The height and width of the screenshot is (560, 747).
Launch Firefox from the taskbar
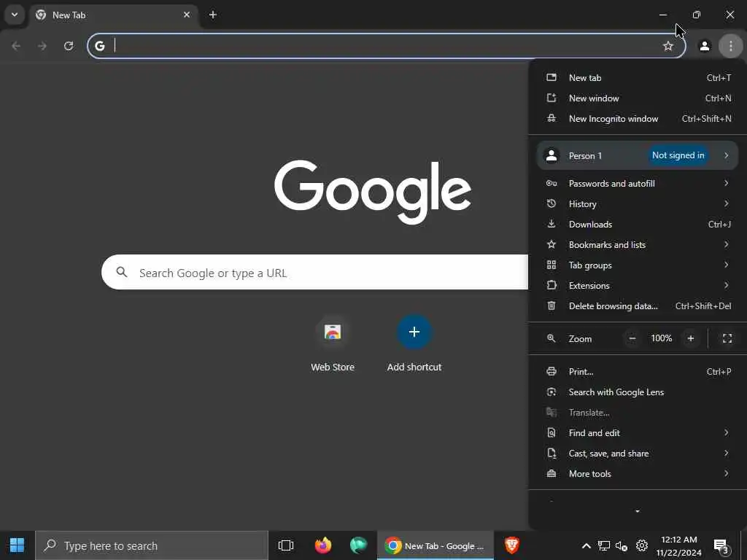pos(323,545)
